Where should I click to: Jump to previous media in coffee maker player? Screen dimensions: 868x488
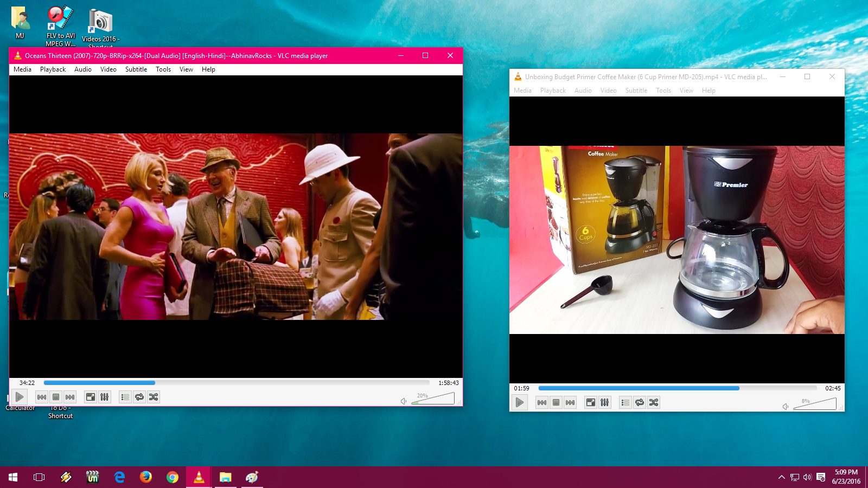[541, 402]
